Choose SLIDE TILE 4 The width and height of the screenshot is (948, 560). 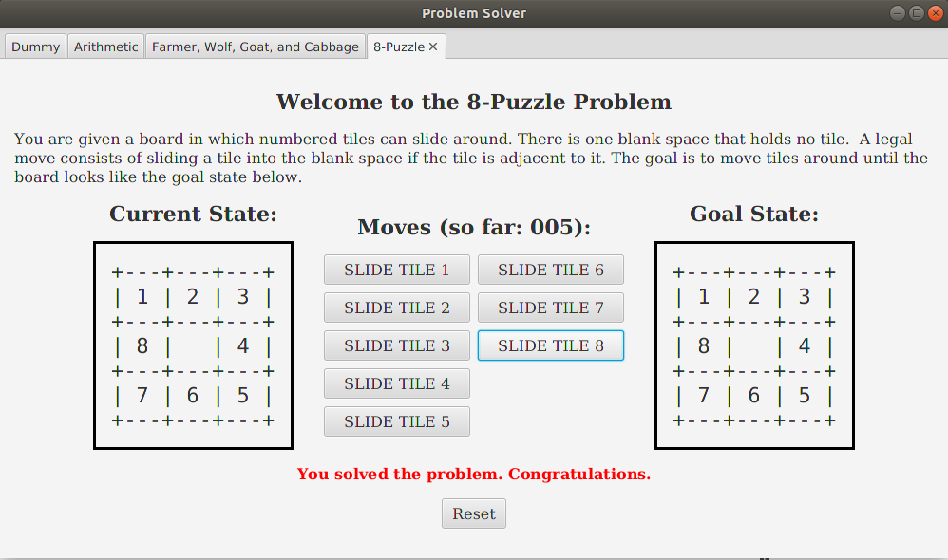[x=397, y=383]
